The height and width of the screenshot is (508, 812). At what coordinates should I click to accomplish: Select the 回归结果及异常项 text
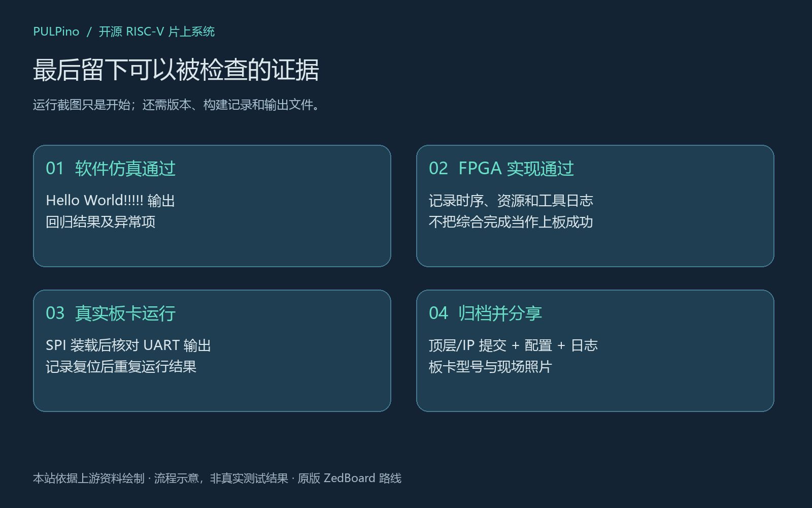tap(100, 222)
